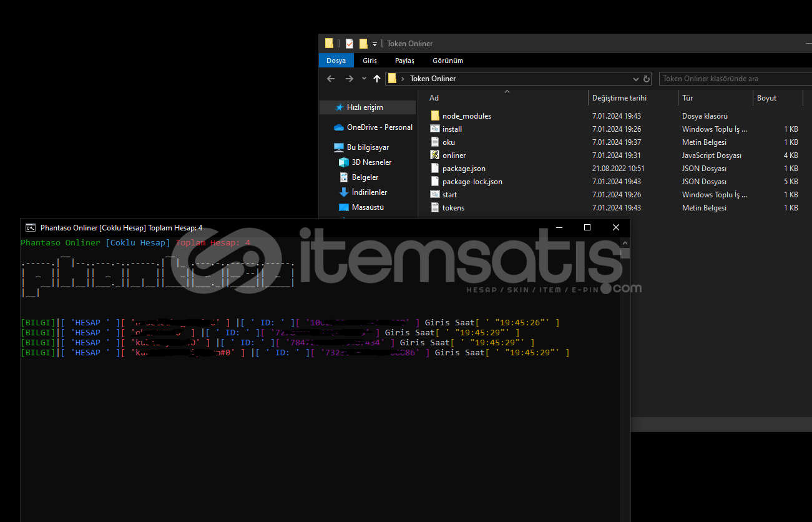Click the install batch file icon

(435, 129)
